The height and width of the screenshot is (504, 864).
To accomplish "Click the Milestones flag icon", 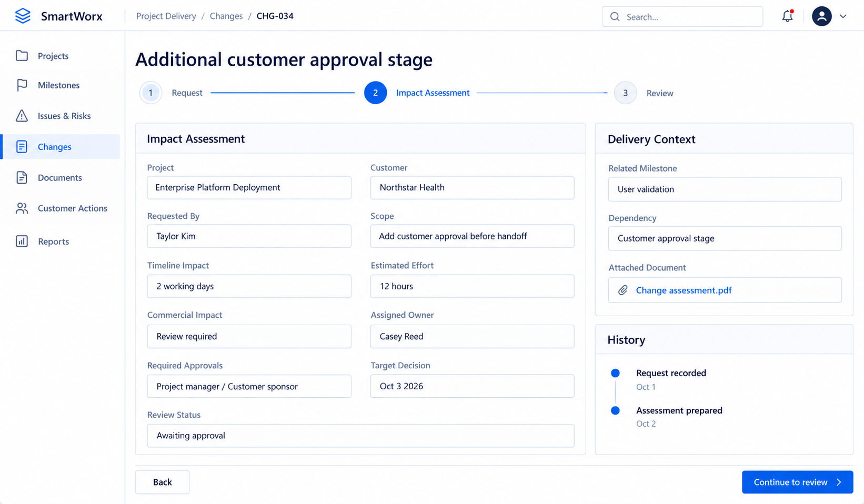I will click(22, 85).
